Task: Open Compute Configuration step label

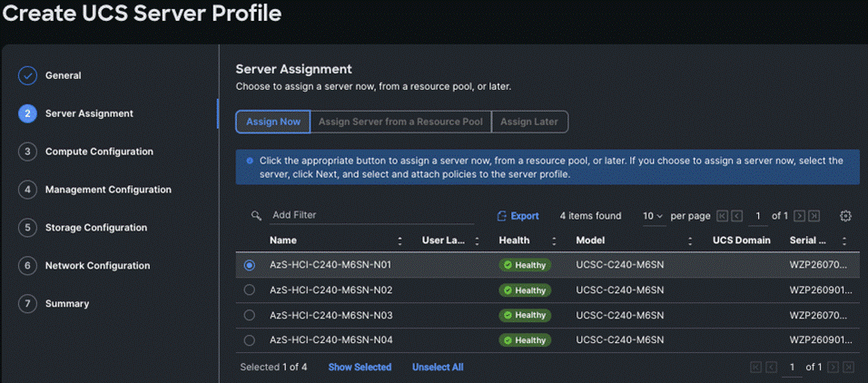Action: coord(99,152)
